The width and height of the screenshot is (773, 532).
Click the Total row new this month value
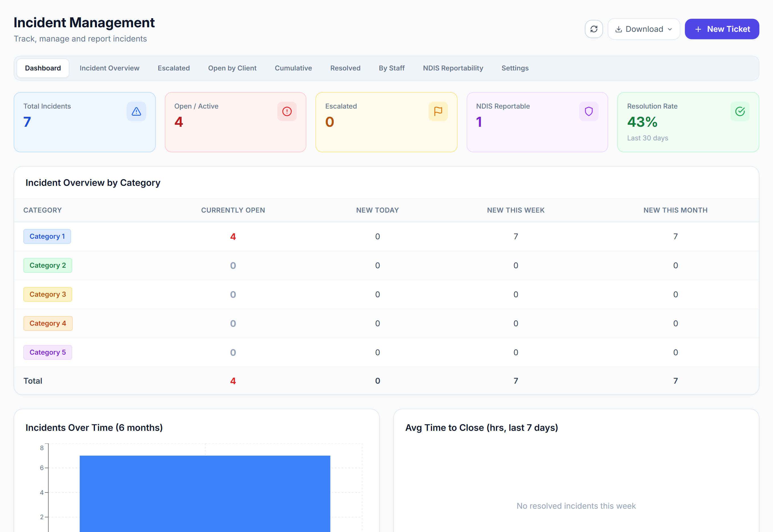pyautogui.click(x=675, y=381)
